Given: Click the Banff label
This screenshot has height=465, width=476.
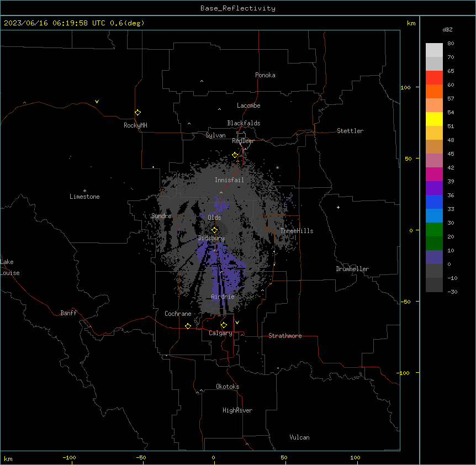Looking at the screenshot, I should click(68, 313).
